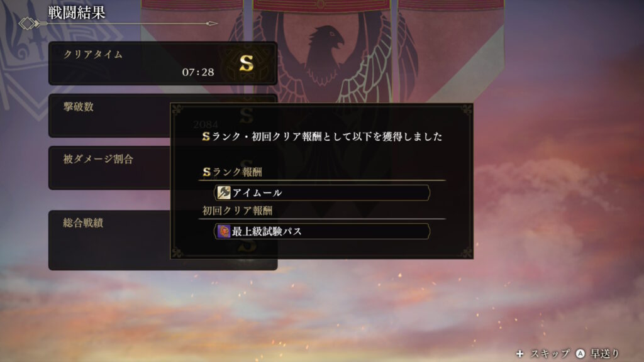The width and height of the screenshot is (644, 362).
Task: Click the 戦闘結果 screen title
Action: coord(77,13)
